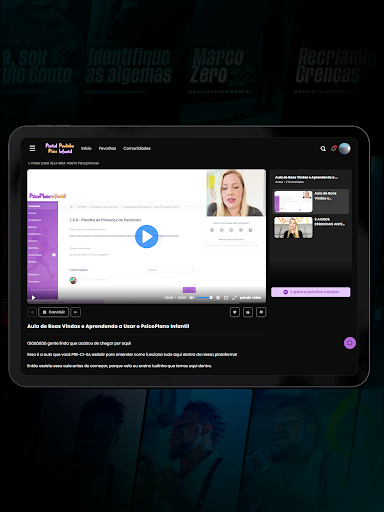Adjust the video volume slider
The height and width of the screenshot is (512, 384).
click(x=204, y=297)
